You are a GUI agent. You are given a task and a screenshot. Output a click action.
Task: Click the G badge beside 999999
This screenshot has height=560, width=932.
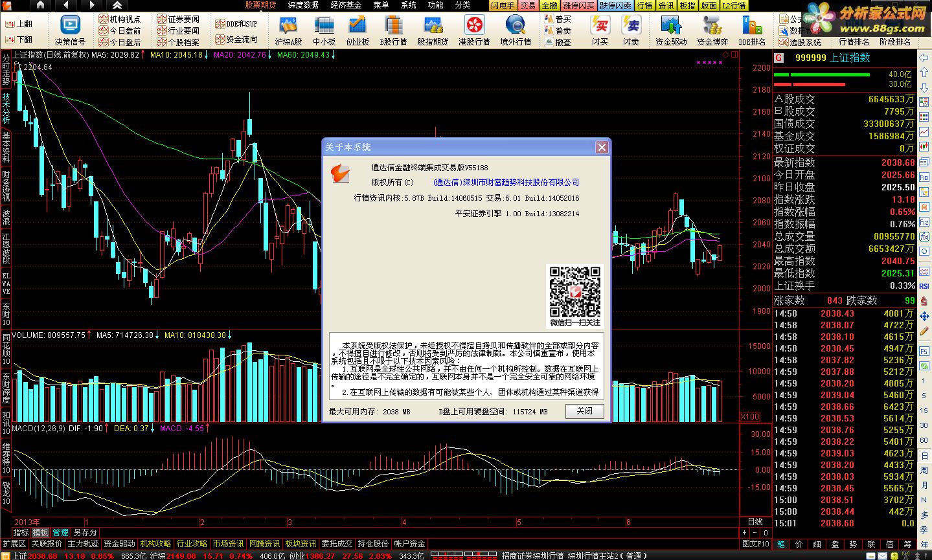pos(779,58)
